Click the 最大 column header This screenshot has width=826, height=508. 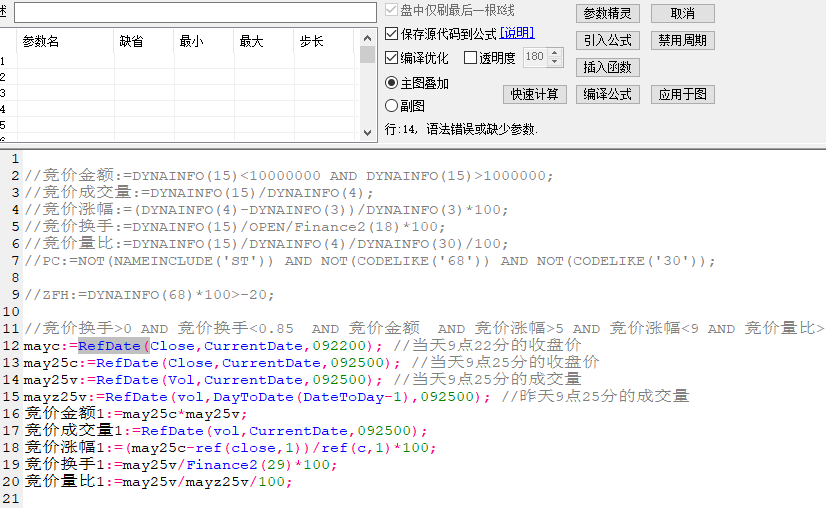click(x=263, y=41)
